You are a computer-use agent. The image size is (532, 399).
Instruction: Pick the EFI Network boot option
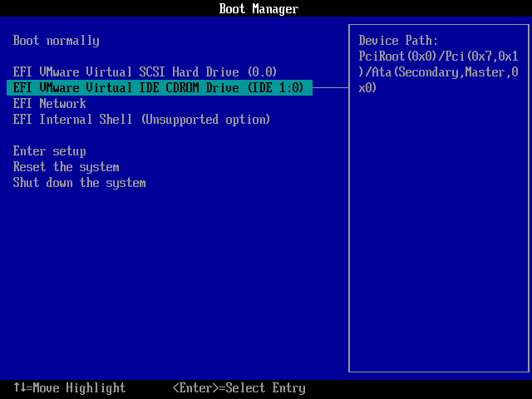(x=50, y=103)
